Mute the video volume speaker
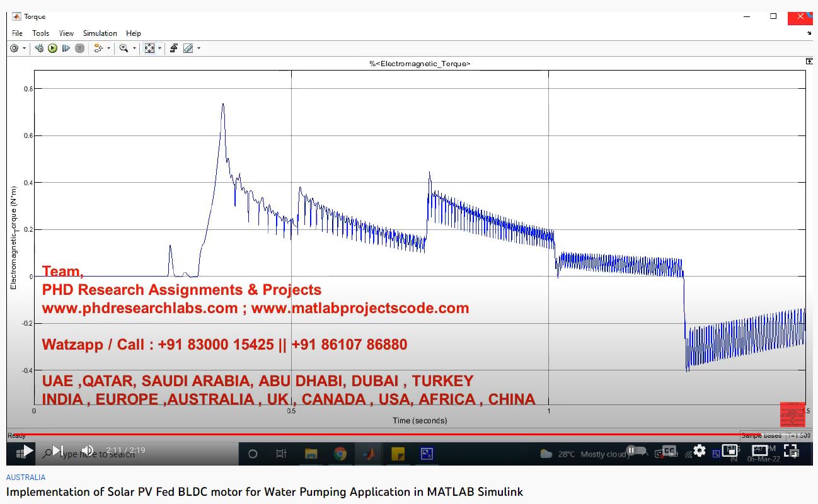 click(x=88, y=450)
